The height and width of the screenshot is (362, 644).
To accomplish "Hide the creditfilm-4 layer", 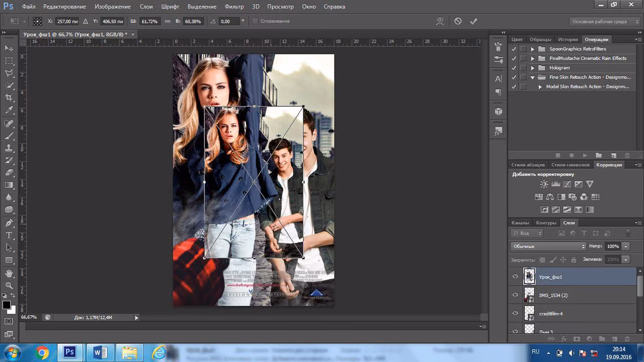I will click(515, 313).
